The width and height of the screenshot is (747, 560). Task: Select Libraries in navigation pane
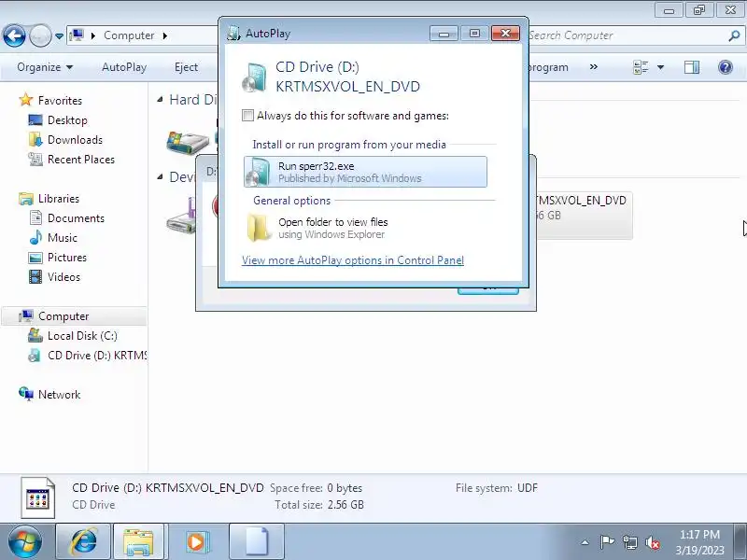point(59,199)
